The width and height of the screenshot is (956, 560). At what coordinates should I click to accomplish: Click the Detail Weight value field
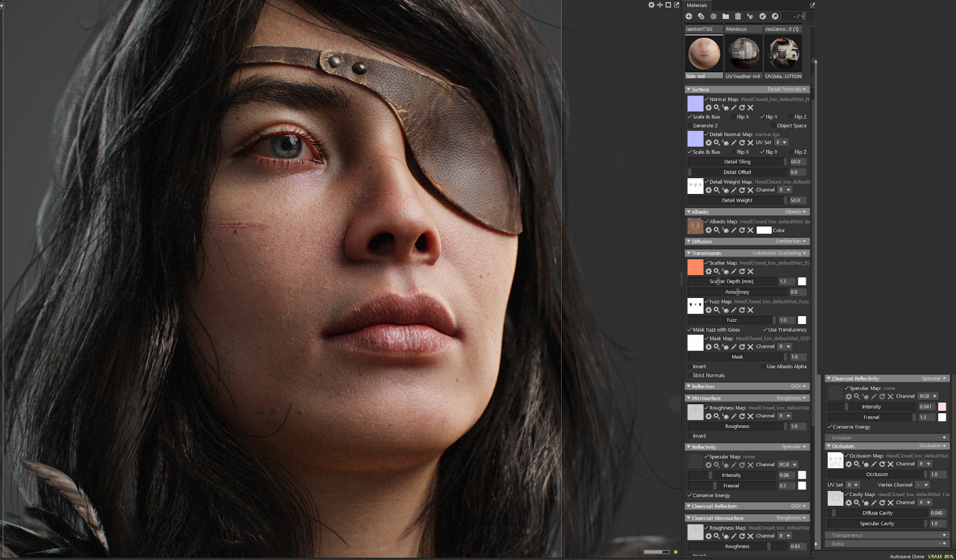(798, 201)
